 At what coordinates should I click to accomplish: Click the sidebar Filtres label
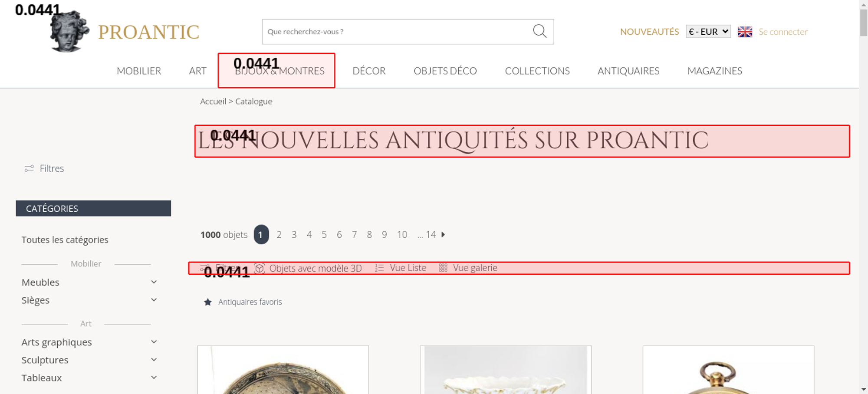[52, 168]
